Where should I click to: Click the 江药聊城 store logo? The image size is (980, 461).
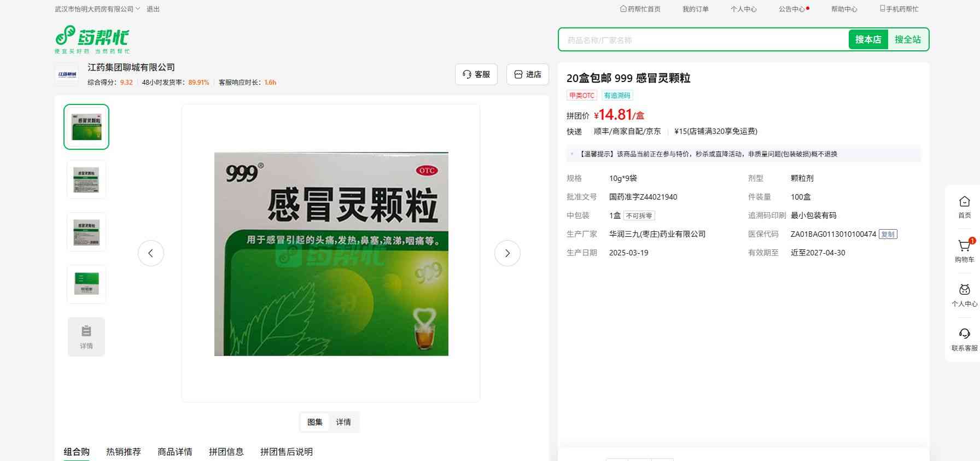click(67, 74)
